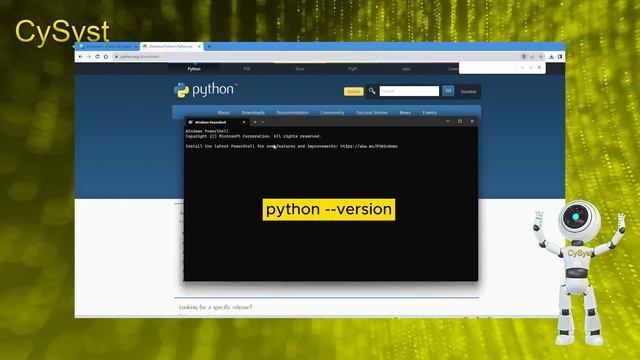Open the Documentation navigation menu
640x360 pixels.
tap(292, 112)
